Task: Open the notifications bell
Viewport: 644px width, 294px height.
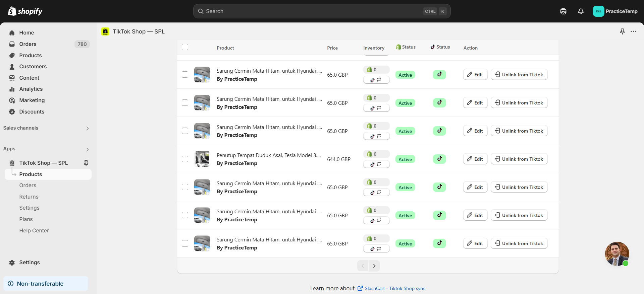Action: point(581,11)
